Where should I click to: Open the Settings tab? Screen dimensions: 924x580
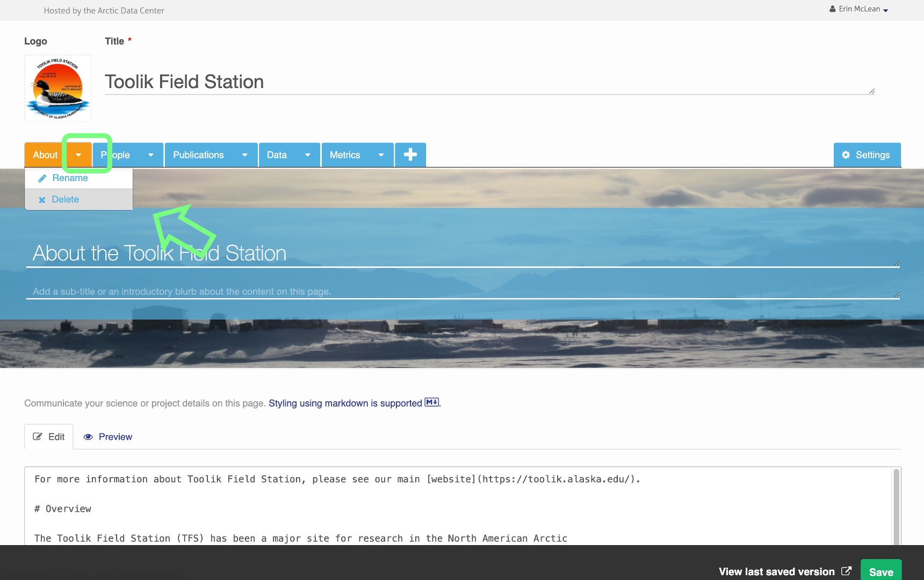point(867,155)
